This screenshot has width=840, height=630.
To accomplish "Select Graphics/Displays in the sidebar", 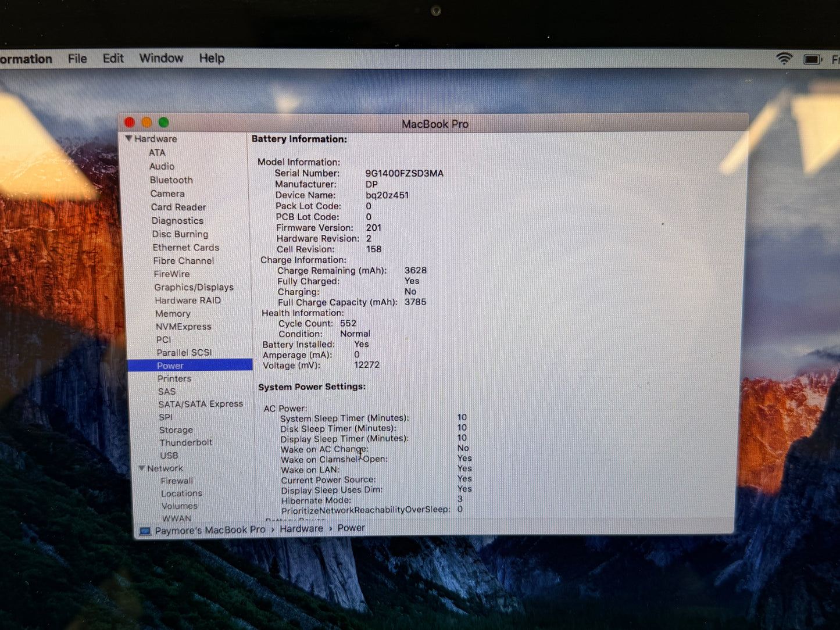I will tap(194, 287).
